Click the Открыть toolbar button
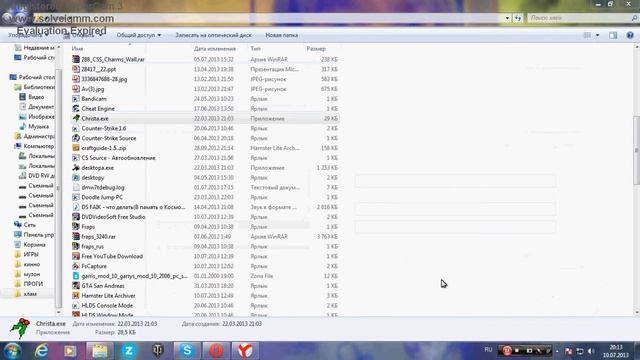Image resolution: width=640 pixels, height=360 pixels. pos(83,36)
